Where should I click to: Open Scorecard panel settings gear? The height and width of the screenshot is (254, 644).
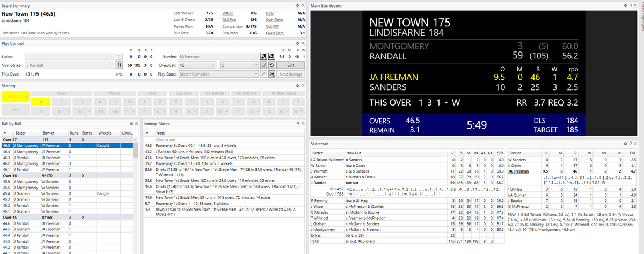click(626, 143)
